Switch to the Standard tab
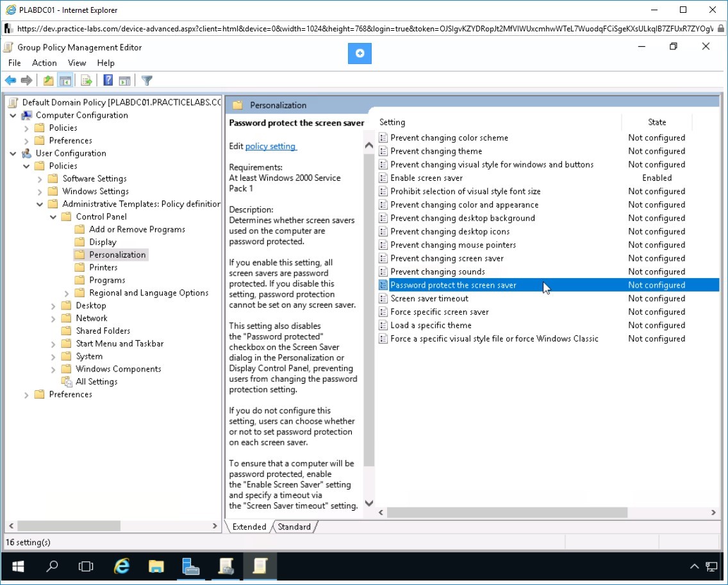The width and height of the screenshot is (728, 585). [x=294, y=527]
